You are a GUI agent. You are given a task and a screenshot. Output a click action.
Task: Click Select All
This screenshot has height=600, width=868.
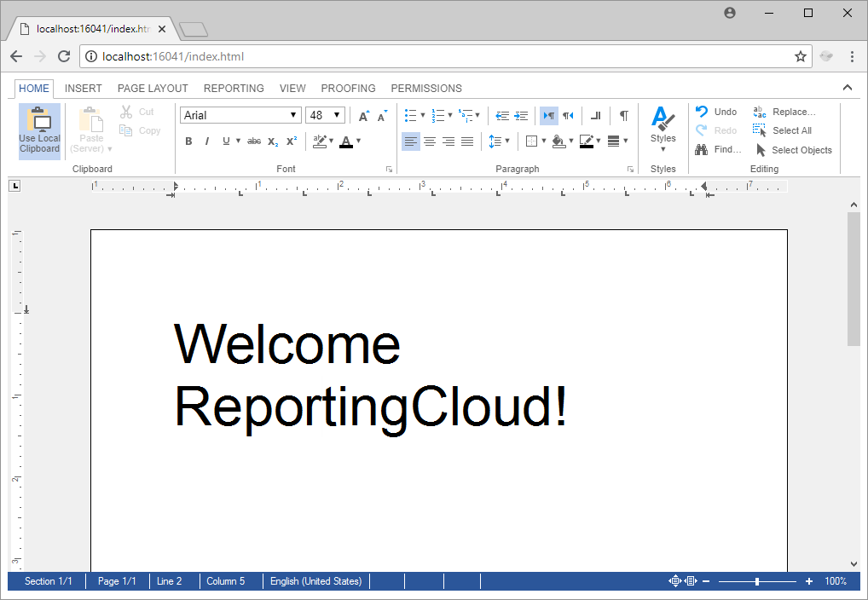(782, 130)
